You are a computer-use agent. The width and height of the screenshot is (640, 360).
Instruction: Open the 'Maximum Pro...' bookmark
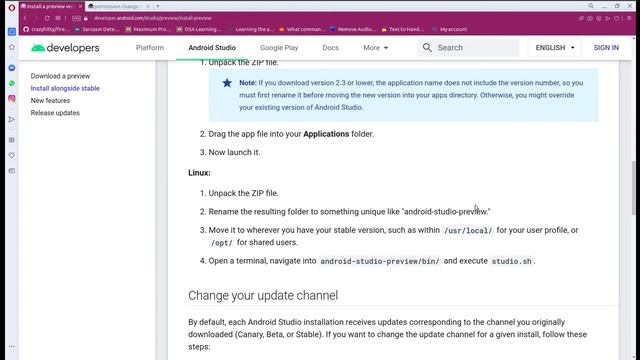(x=148, y=29)
